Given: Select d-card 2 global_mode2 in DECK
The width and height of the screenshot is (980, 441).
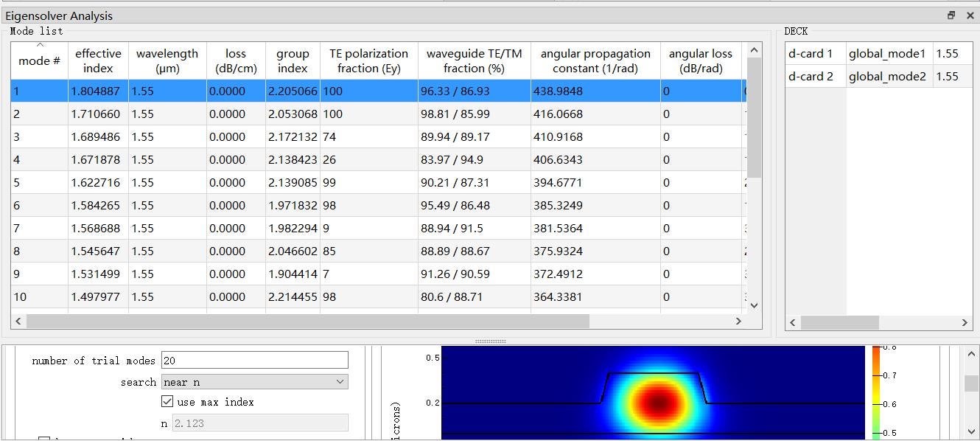Looking at the screenshot, I should click(886, 77).
